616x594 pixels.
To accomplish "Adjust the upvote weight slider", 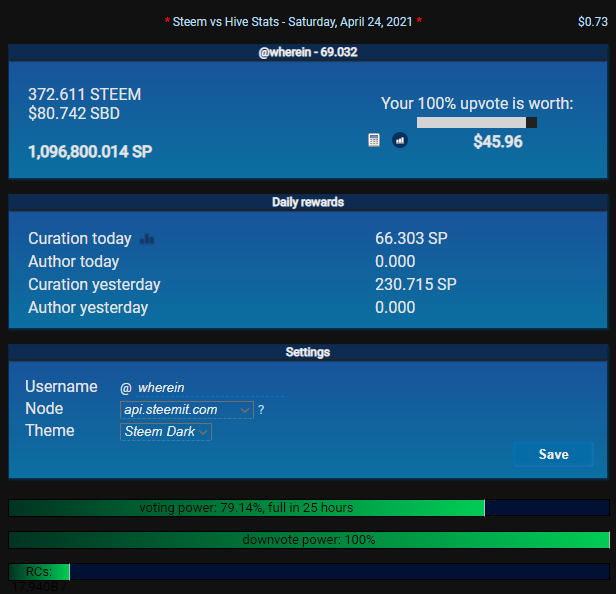I will point(477,123).
